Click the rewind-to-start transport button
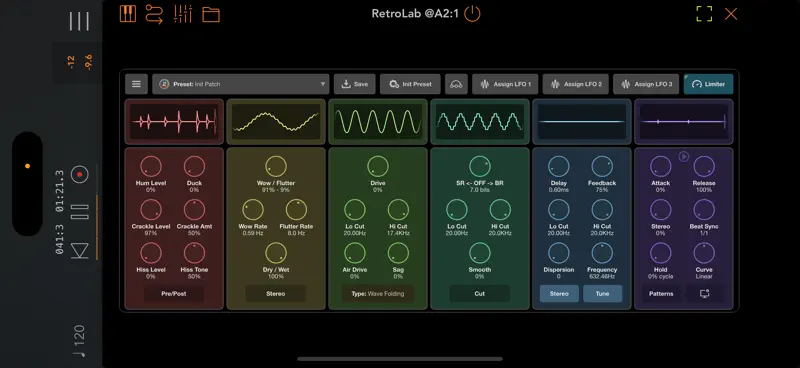The image size is (800, 368). pyautogui.click(x=80, y=250)
